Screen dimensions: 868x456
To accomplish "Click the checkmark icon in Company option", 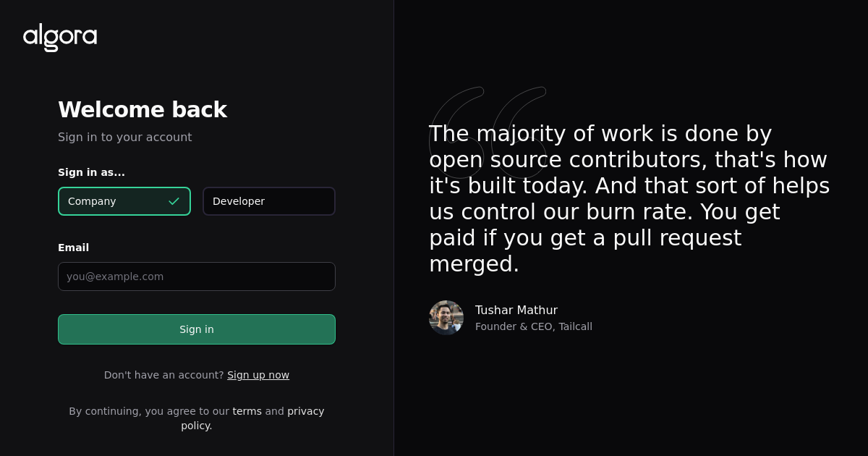I will [x=174, y=201].
